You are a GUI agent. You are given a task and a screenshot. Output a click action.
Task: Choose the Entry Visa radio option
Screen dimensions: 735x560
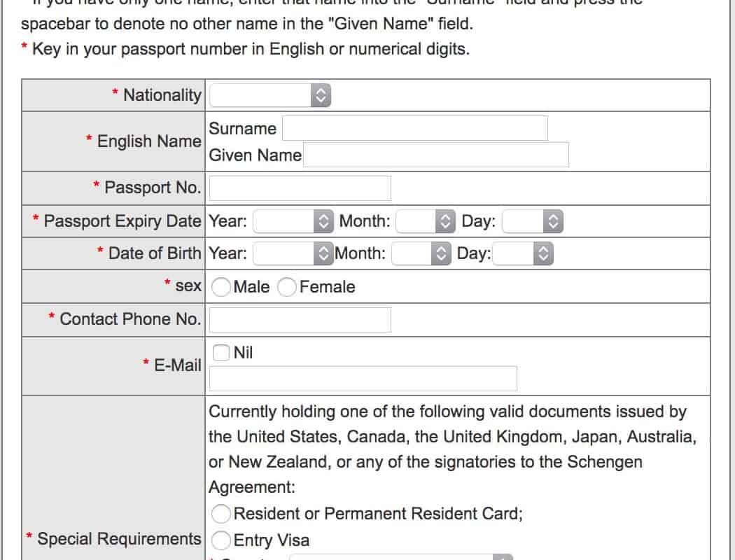coord(221,540)
